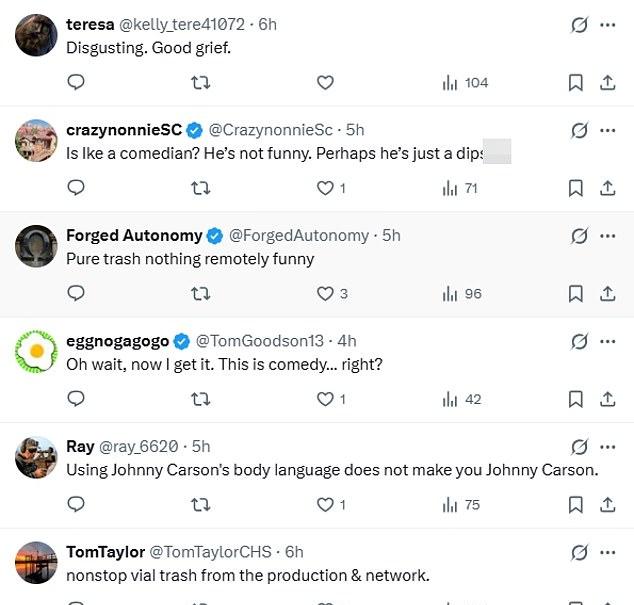Open Ray's profile picture
This screenshot has width=634, height=605.
point(36,457)
